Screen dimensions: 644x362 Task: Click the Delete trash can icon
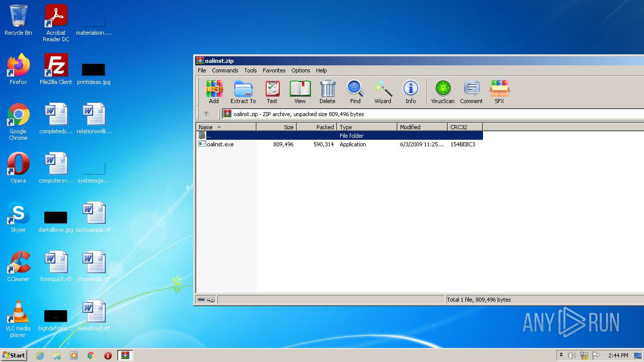(x=328, y=92)
